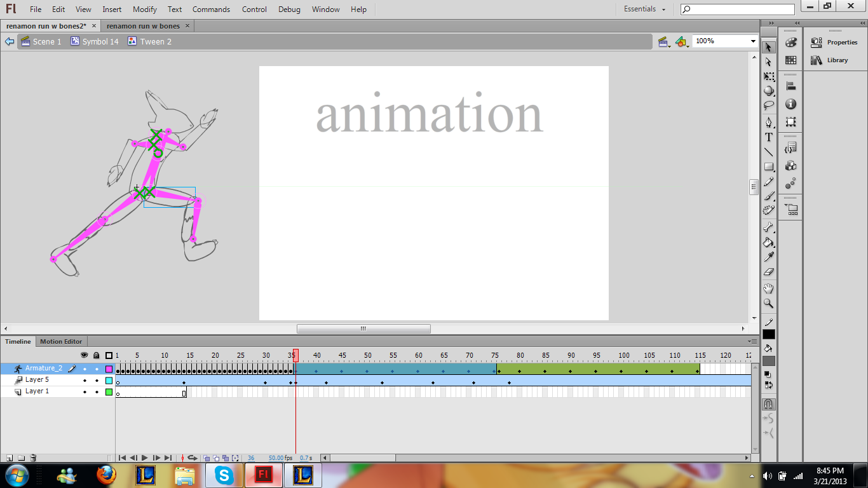
Task: Select the Eyedropper tool
Action: pyautogui.click(x=768, y=257)
